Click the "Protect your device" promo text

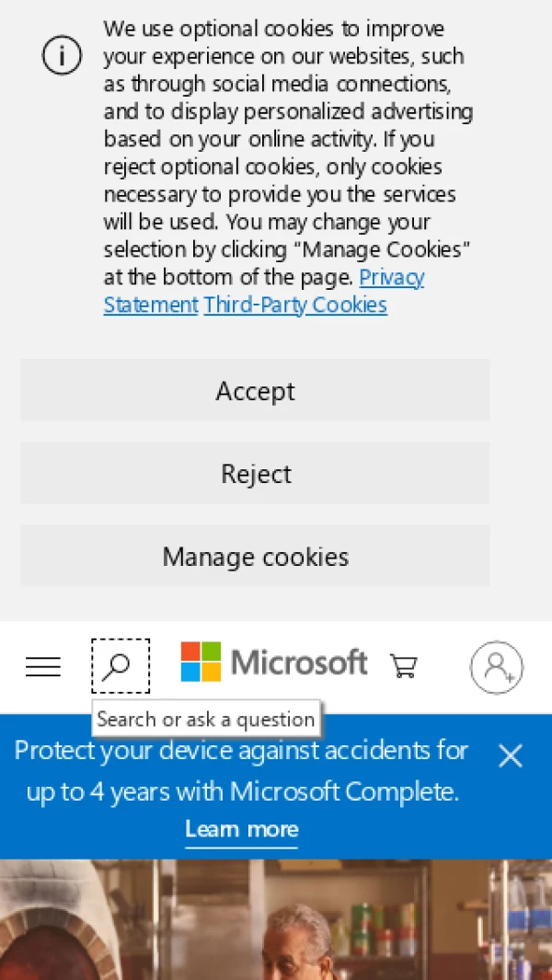242,770
